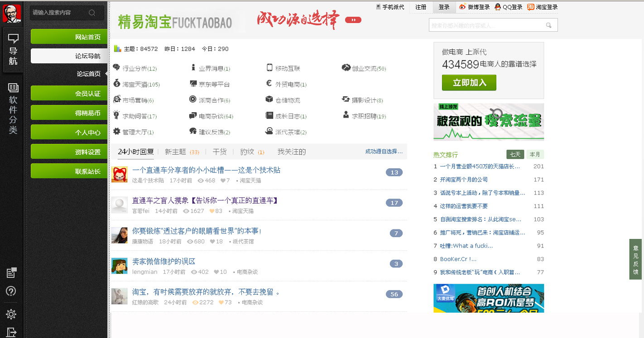
Task: Click the notes icon above the help icon
Action: pos(11,273)
